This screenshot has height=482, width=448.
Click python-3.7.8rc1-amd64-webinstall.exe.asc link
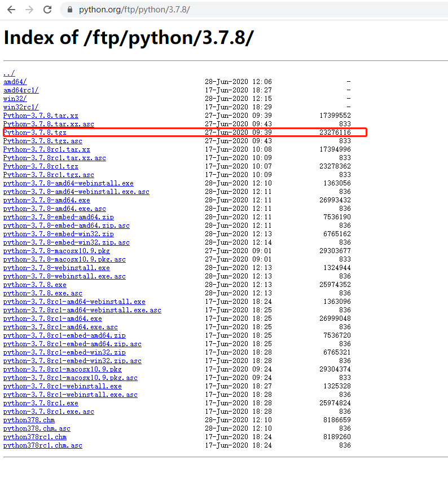click(82, 310)
